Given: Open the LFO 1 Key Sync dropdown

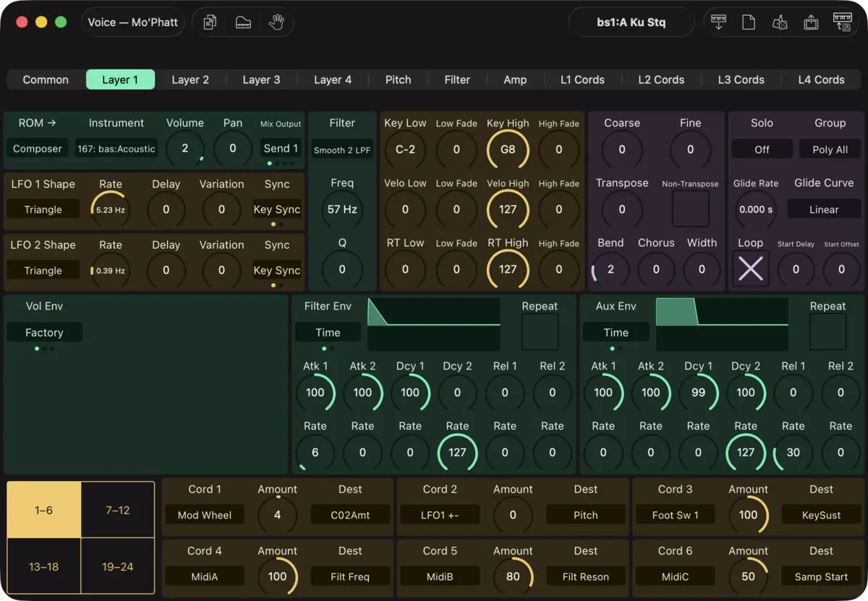Looking at the screenshot, I should pos(277,210).
